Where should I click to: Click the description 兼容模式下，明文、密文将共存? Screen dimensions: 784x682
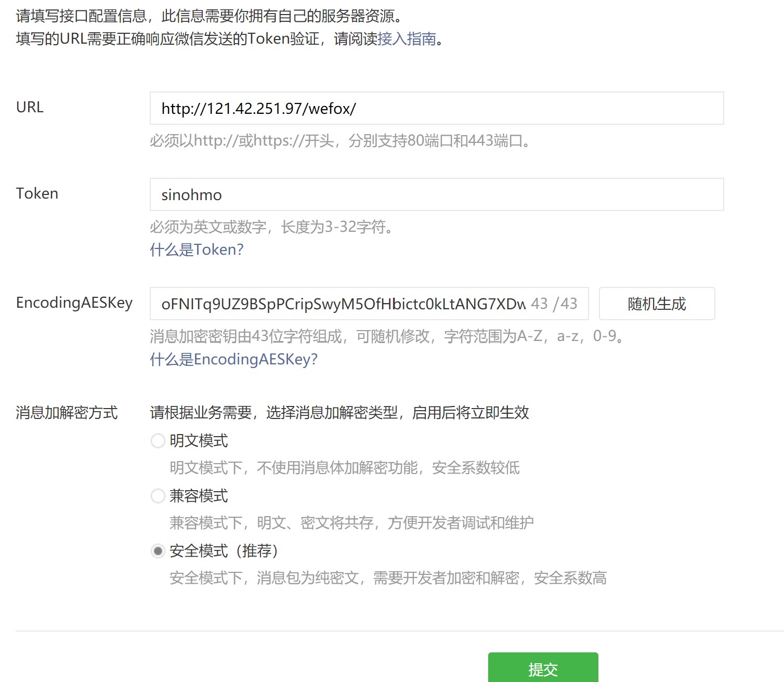point(351,523)
